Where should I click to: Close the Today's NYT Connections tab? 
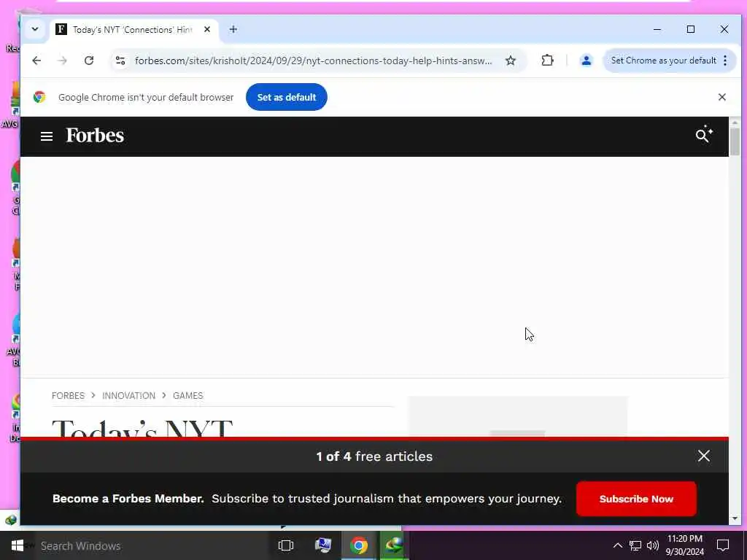(x=207, y=29)
